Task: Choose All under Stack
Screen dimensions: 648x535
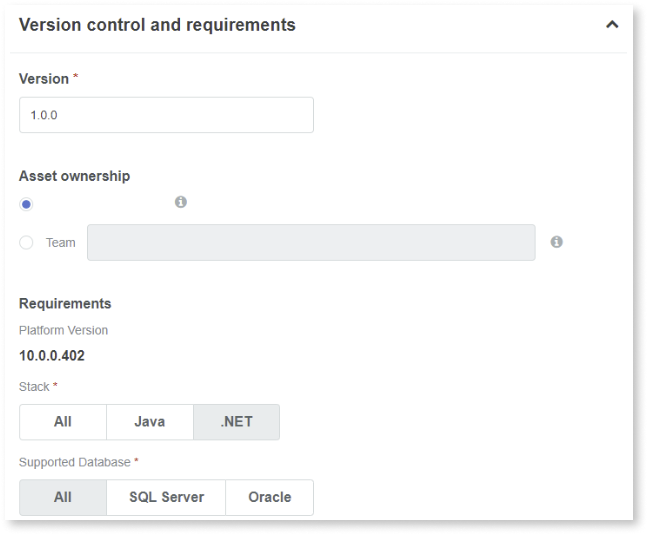Action: point(63,422)
